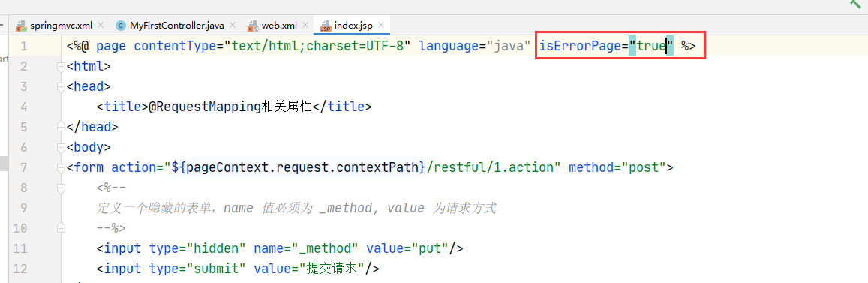
Task: Close the MyFirstController.java tab
Action: coord(233,25)
